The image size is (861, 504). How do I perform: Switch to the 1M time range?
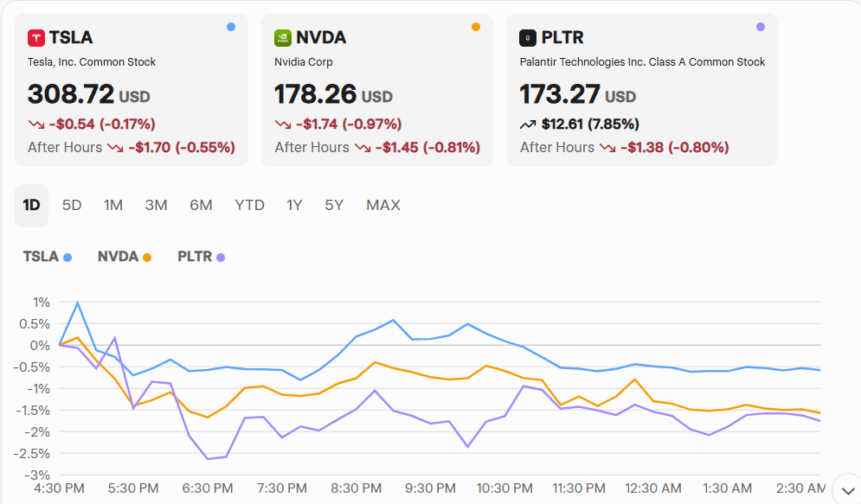pyautogui.click(x=113, y=205)
